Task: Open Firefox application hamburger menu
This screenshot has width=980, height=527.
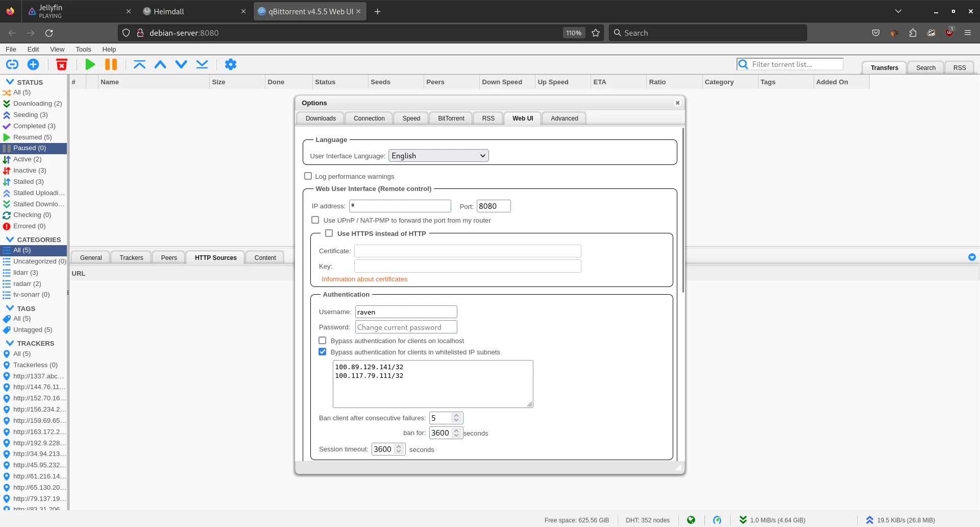Action: pyautogui.click(x=968, y=33)
